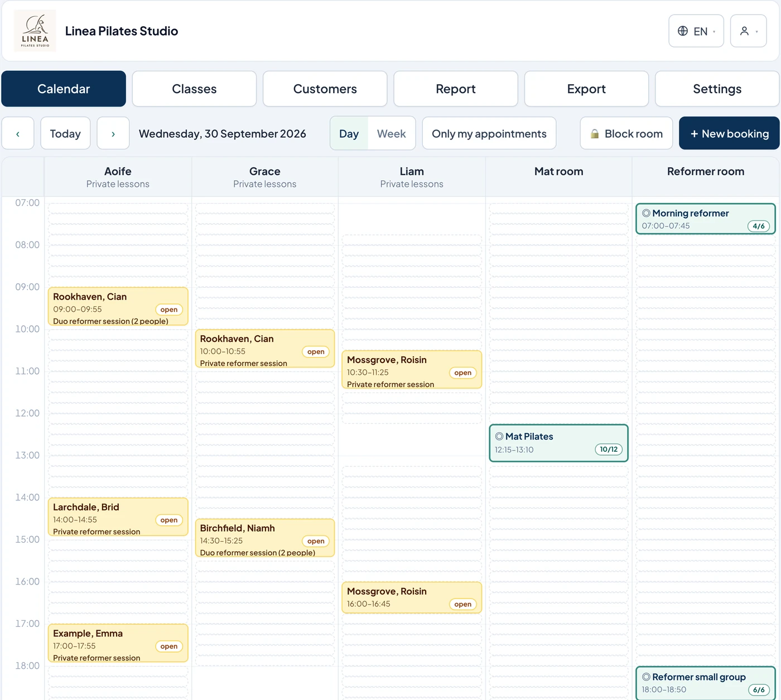Viewport: 781px width, 700px height.
Task: Switch to Day view
Action: click(x=349, y=133)
